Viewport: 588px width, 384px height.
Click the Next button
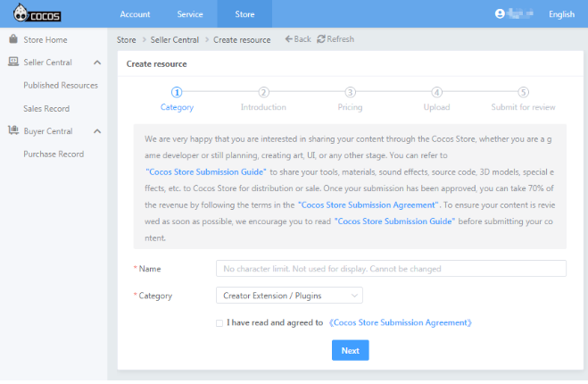(x=351, y=350)
